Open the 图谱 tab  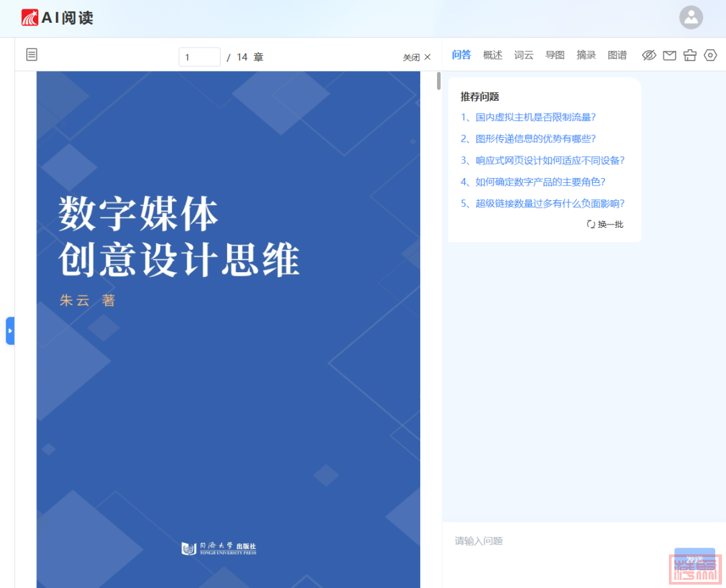(617, 55)
